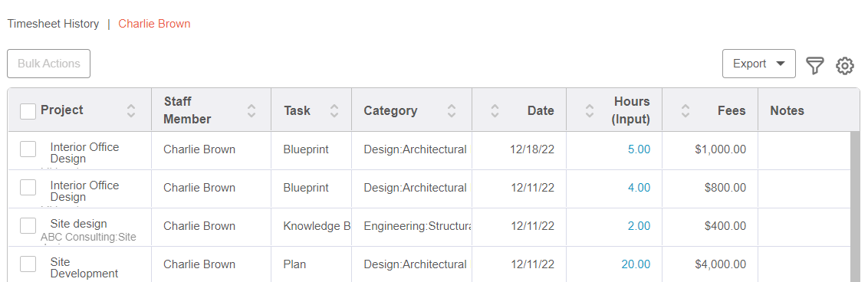The height and width of the screenshot is (282, 868).
Task: Sort by Category column arrows
Action: click(x=452, y=110)
